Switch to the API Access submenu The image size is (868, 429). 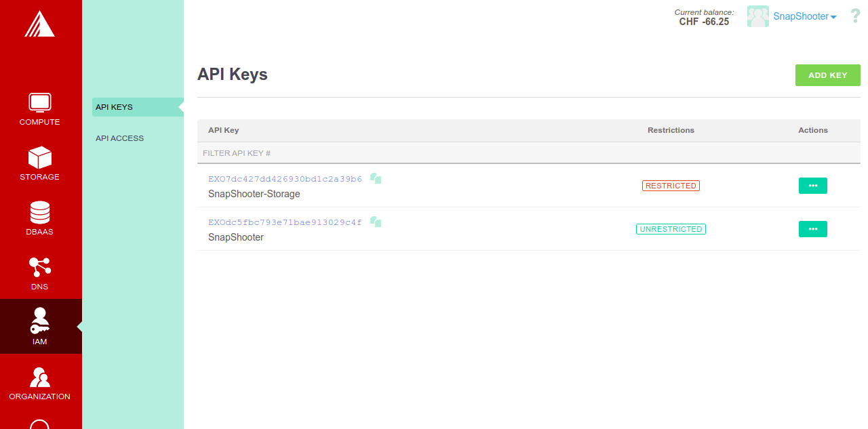[x=120, y=138]
